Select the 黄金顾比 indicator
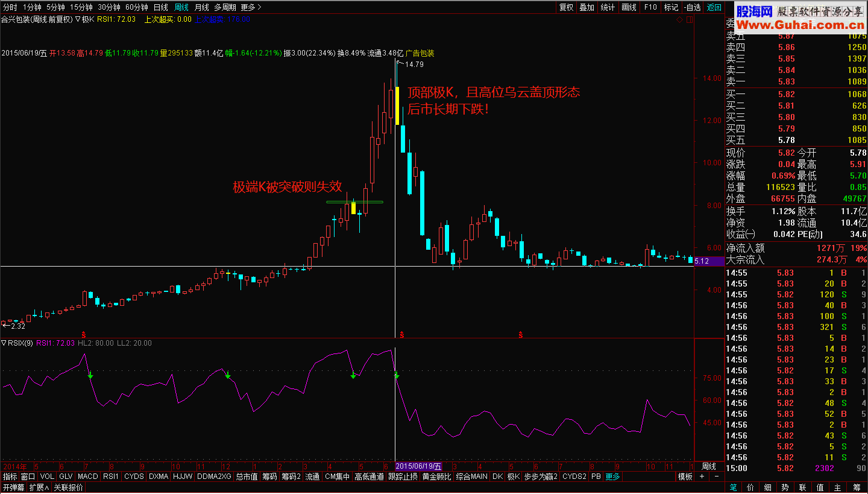The width and height of the screenshot is (868, 494). click(x=436, y=477)
